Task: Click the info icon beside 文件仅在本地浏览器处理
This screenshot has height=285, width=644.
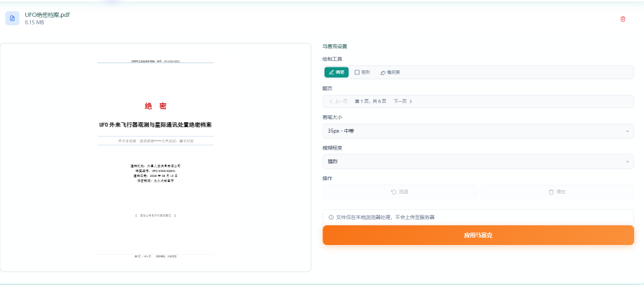Action: pyautogui.click(x=331, y=217)
